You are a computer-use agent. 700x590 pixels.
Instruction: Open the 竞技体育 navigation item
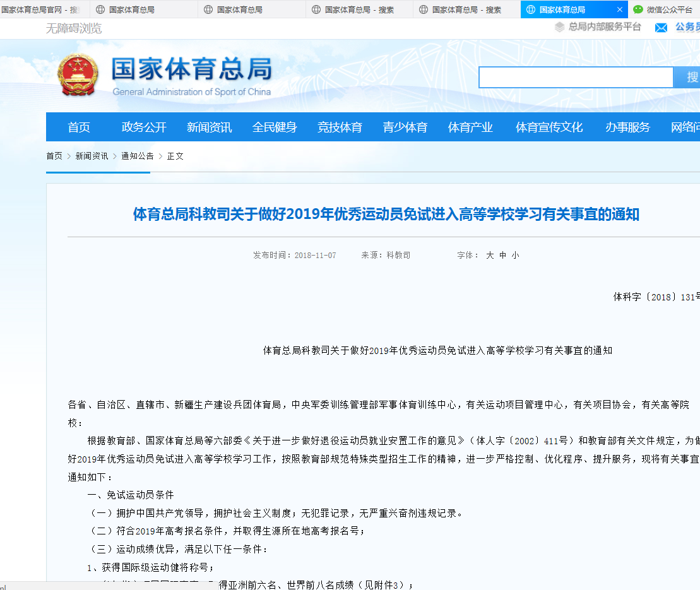pos(340,127)
